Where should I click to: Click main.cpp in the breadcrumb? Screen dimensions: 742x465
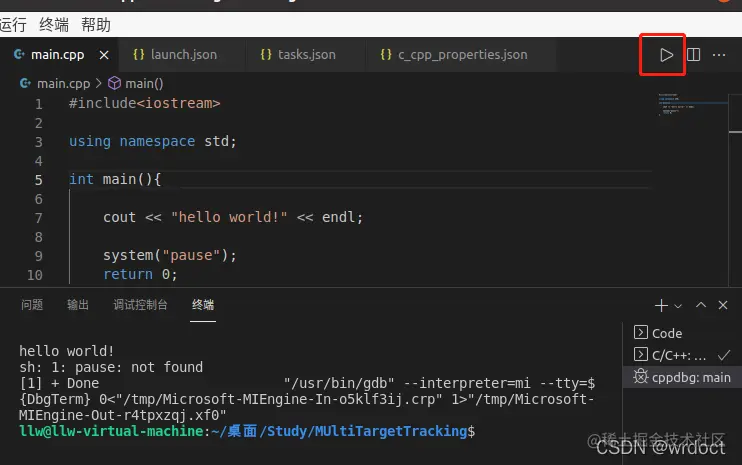tap(63, 84)
